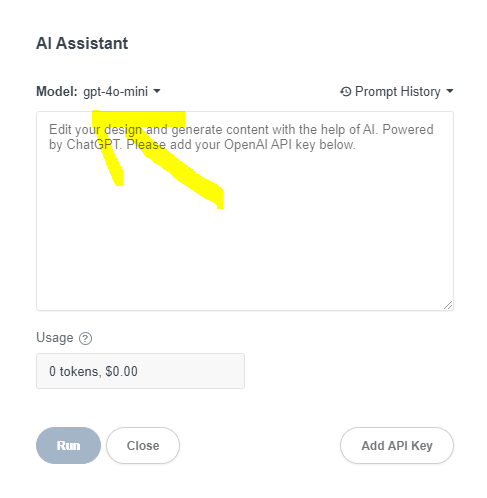Click the 'Powered' word in the placeholder text
Screen dimensions: 487x498
[x=408, y=129]
